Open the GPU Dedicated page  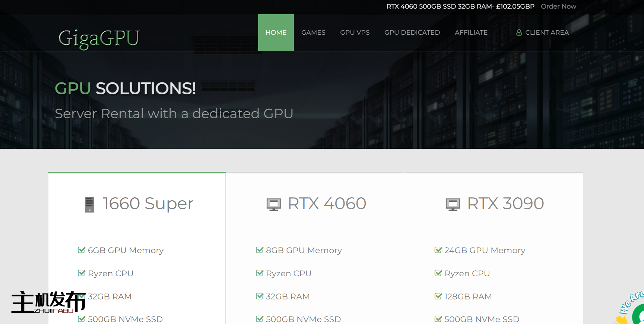(x=412, y=32)
